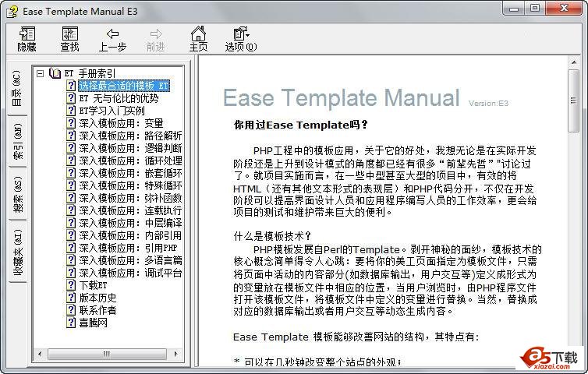Select the 下载ET tree entry

[93, 285]
